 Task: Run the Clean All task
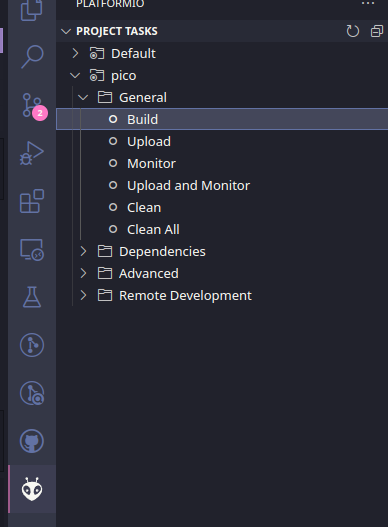click(x=222, y=230)
